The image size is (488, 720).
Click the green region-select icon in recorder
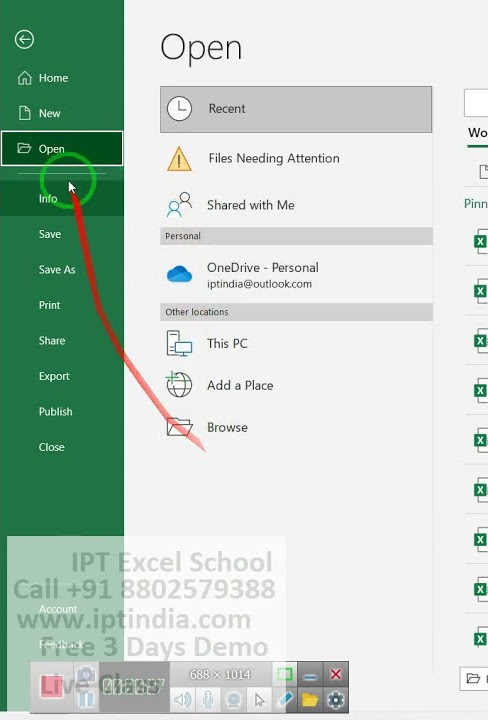click(285, 675)
